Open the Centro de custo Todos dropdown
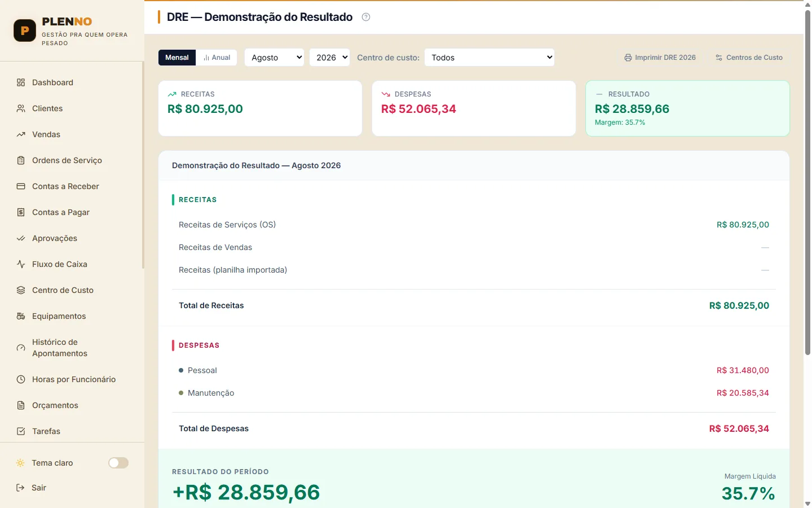 (x=489, y=58)
